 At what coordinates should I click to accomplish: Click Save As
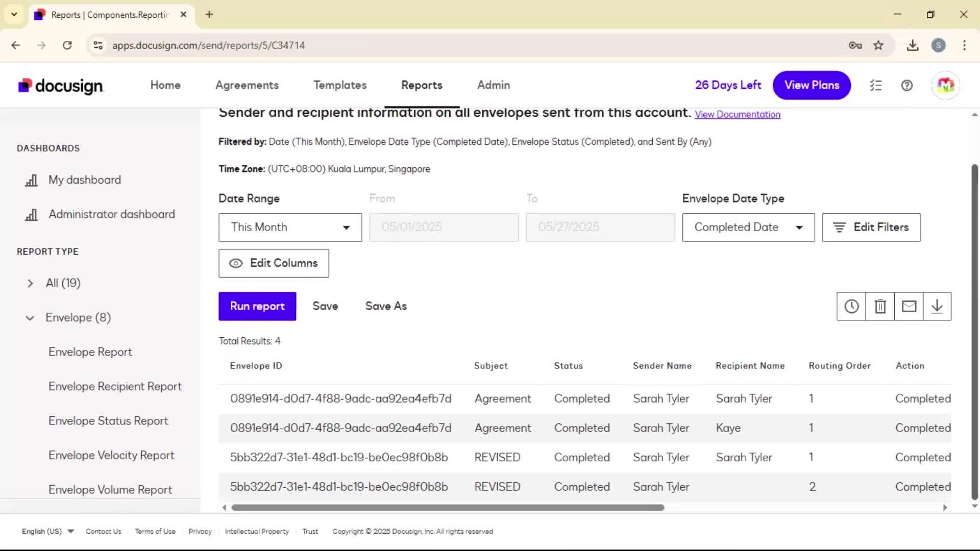click(386, 306)
